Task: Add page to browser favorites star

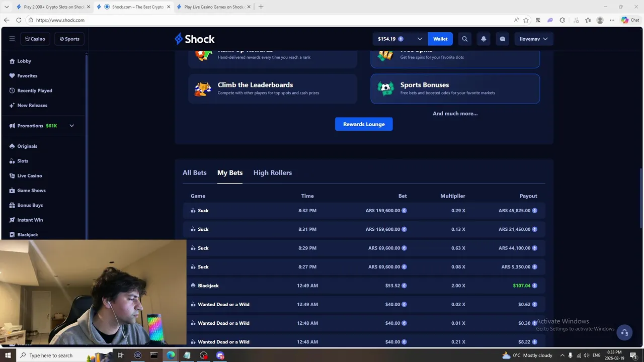Action: (x=526, y=20)
